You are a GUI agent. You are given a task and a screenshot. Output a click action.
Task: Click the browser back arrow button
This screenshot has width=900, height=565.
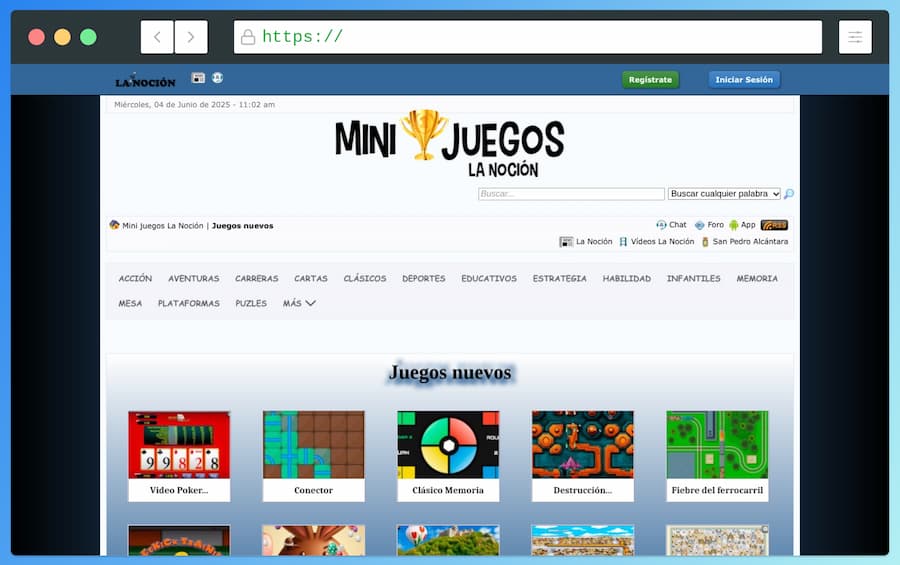pos(157,37)
